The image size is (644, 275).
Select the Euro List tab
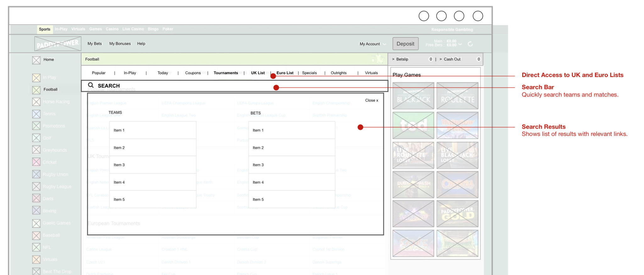coord(285,73)
